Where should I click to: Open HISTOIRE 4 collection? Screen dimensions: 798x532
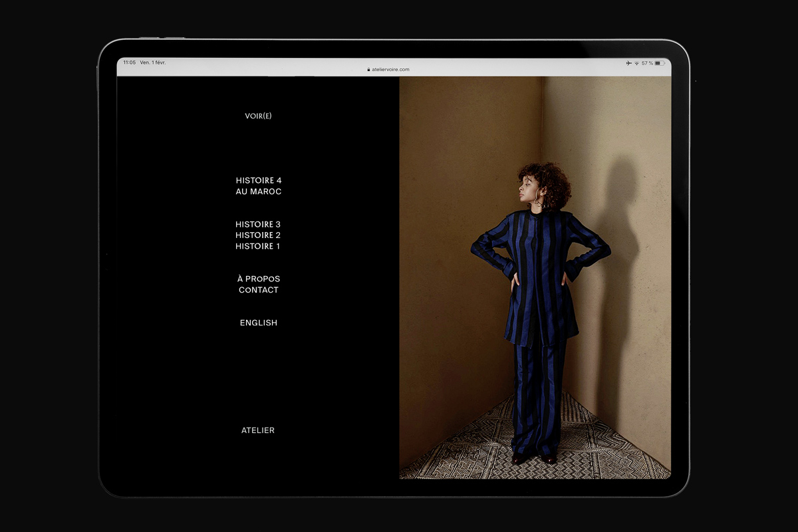tap(258, 180)
